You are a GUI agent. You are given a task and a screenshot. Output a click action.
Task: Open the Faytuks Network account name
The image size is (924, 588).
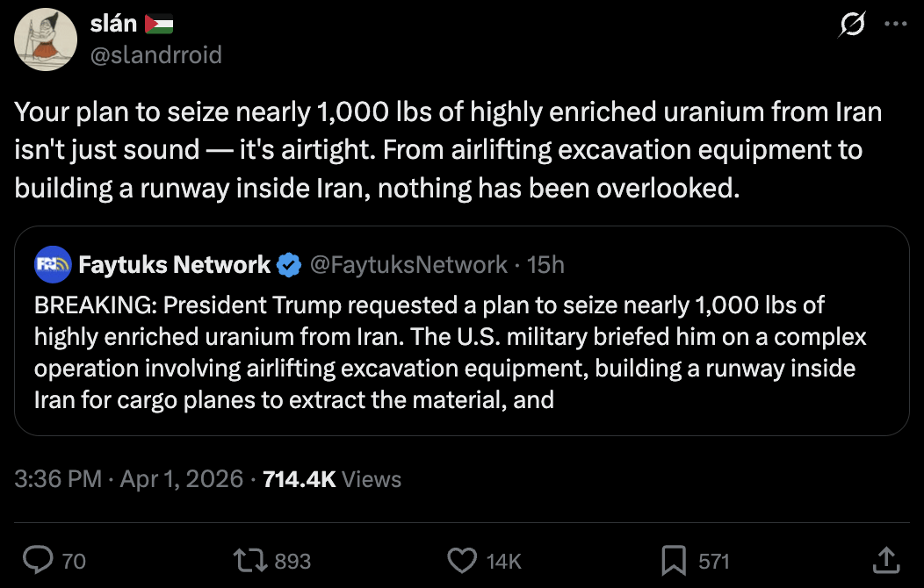[x=174, y=264]
